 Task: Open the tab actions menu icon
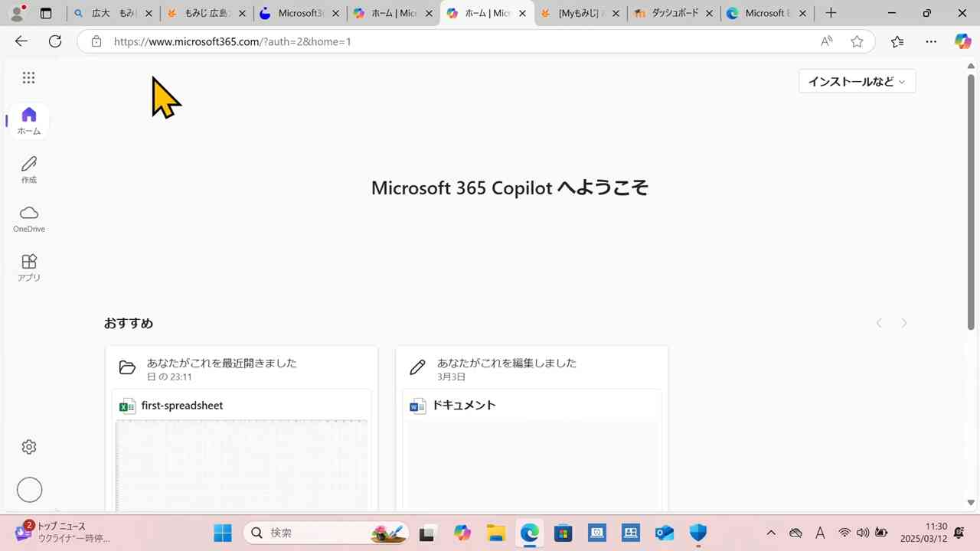pos(46,13)
